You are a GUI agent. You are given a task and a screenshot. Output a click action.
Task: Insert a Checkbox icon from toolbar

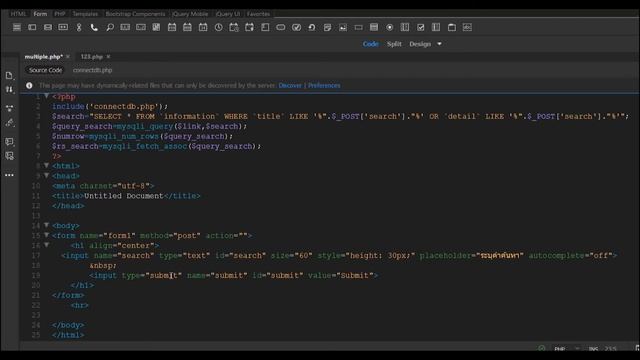420,27
